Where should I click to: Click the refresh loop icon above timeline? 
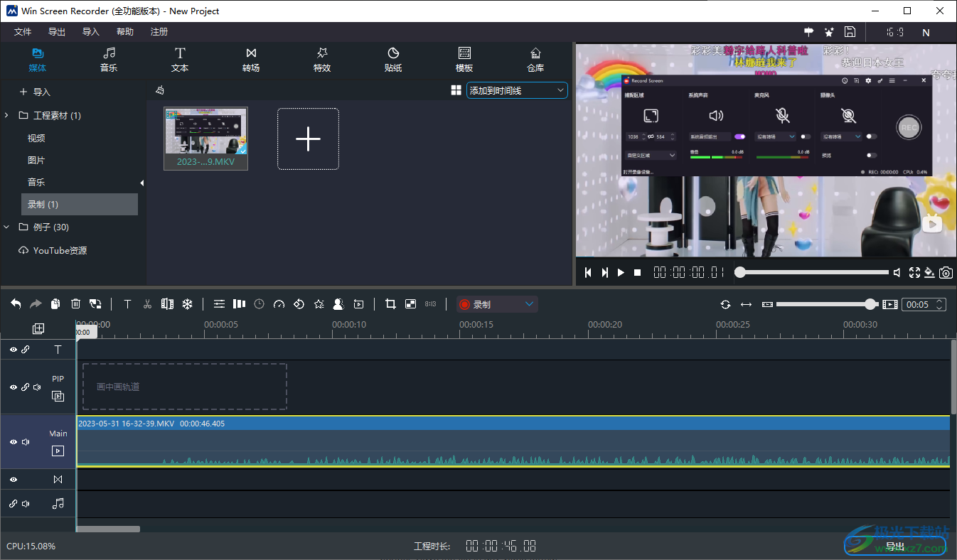coord(725,304)
